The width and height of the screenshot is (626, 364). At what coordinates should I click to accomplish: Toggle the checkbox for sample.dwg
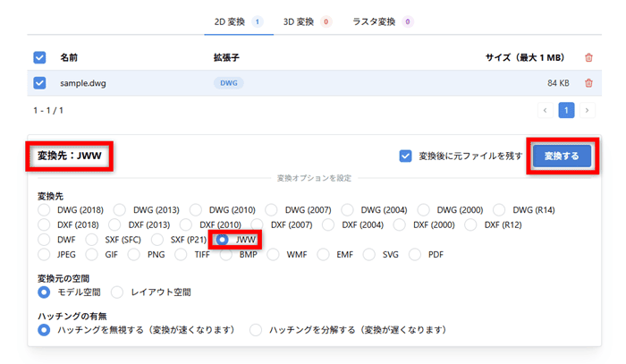pos(39,83)
